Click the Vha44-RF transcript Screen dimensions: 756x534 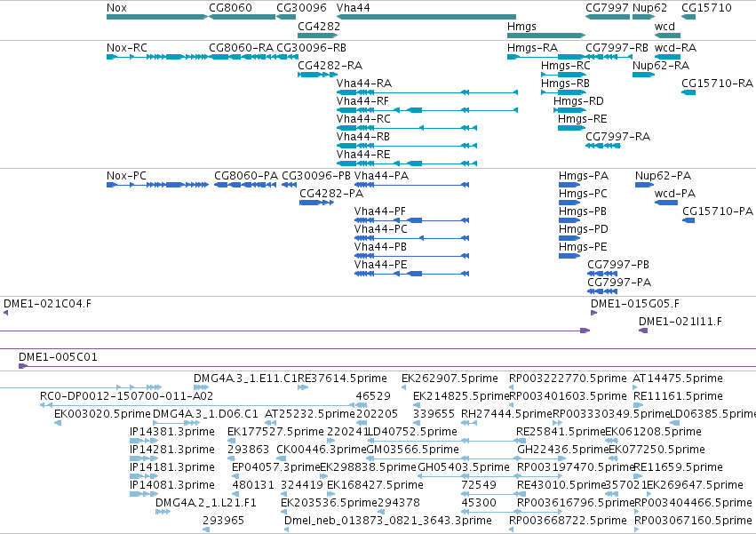pyautogui.click(x=427, y=110)
